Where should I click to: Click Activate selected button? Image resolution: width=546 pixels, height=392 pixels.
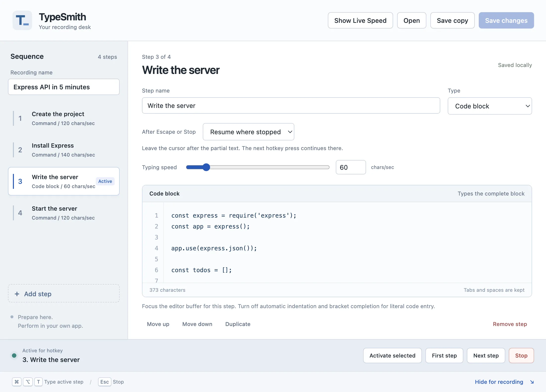pos(392,356)
